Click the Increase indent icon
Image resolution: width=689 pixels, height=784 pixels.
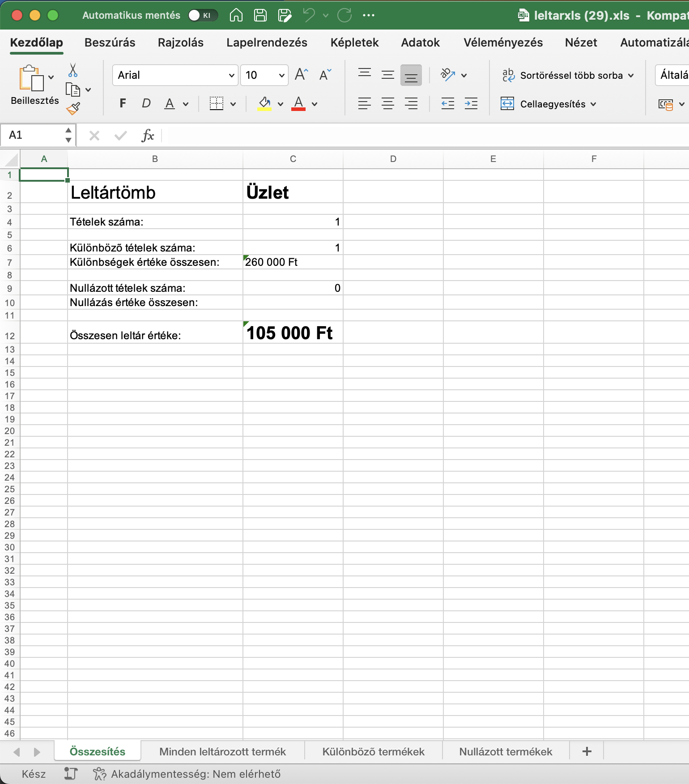(471, 104)
